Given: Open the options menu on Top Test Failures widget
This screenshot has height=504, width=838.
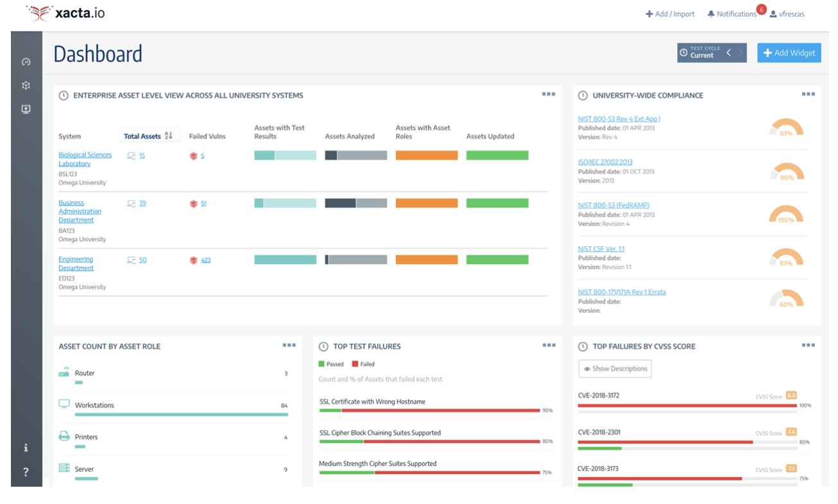Looking at the screenshot, I should pyautogui.click(x=549, y=345).
